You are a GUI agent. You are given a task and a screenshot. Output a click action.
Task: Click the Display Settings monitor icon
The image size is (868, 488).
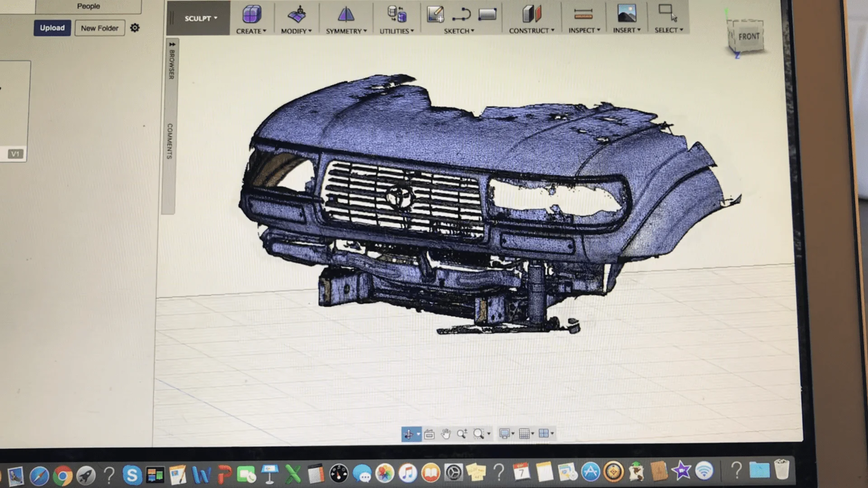pyautogui.click(x=504, y=434)
